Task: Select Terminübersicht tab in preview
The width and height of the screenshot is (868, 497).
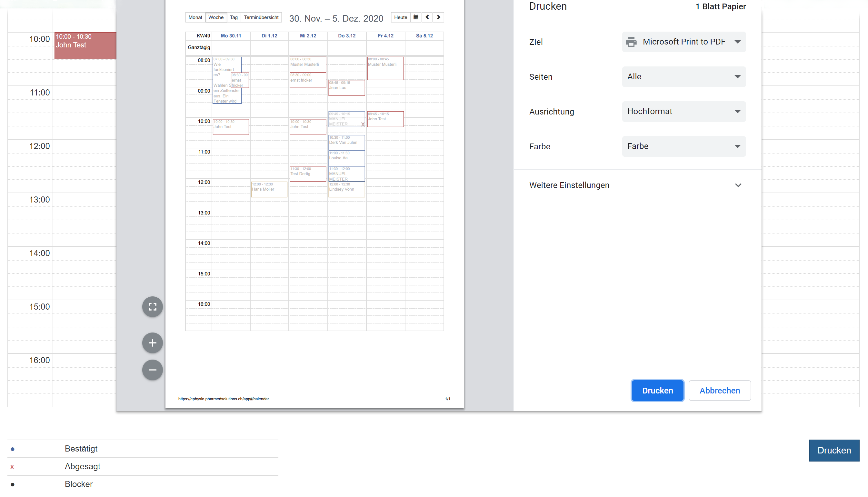Action: point(261,17)
